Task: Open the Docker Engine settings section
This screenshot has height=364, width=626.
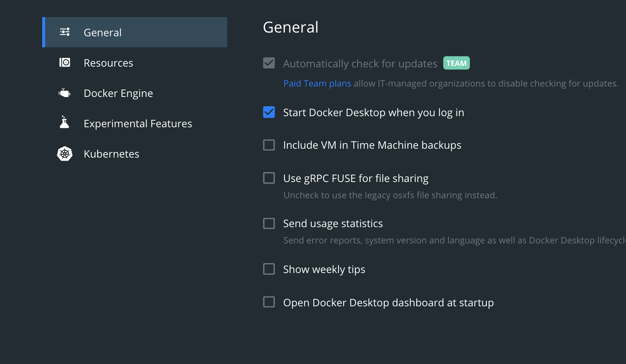Action: point(118,93)
